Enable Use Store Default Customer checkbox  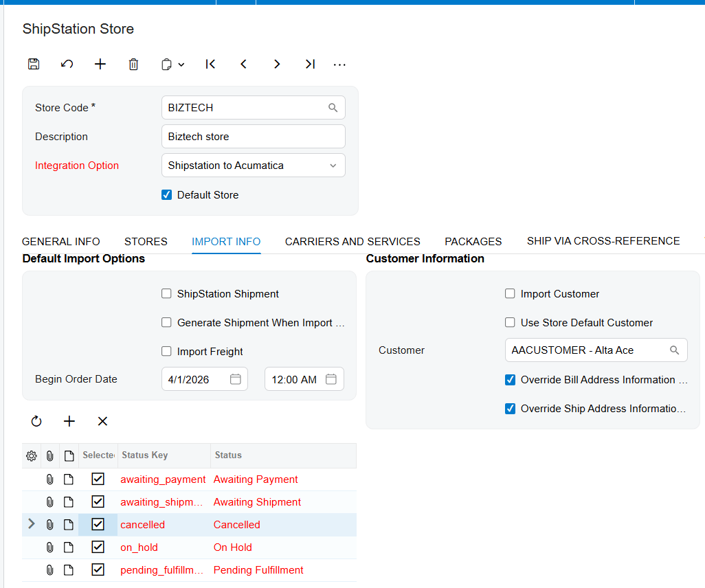[x=510, y=322]
